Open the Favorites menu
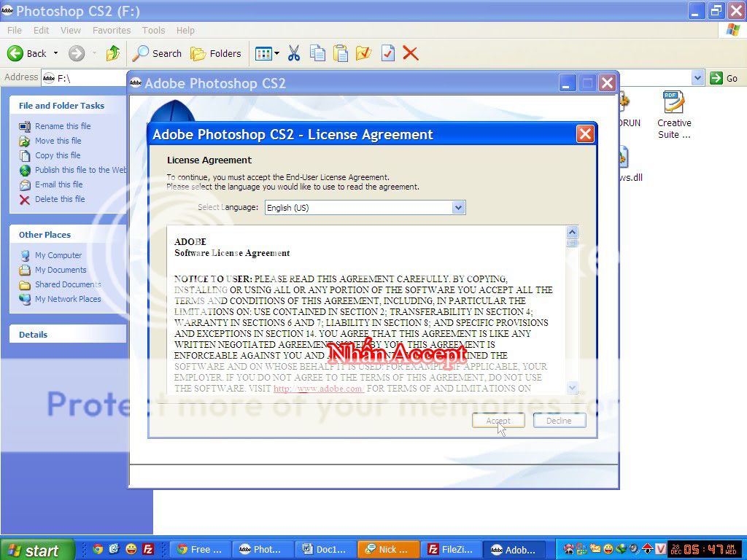 (x=112, y=30)
